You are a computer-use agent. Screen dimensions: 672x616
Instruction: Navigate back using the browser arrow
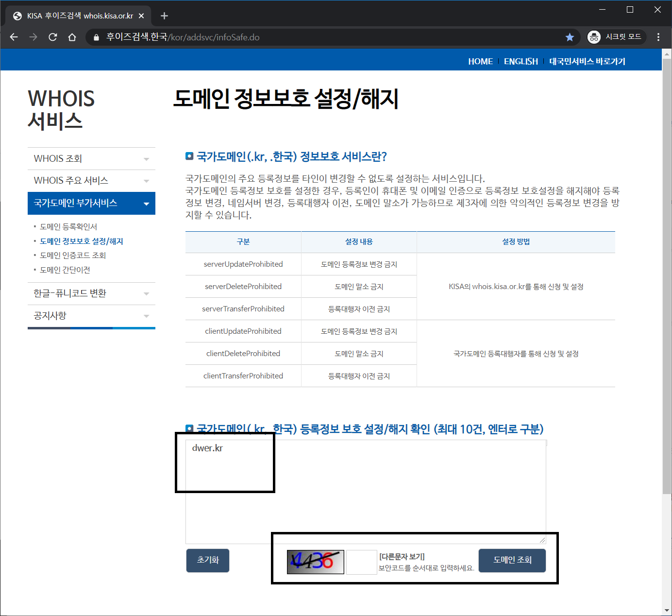tap(13, 37)
